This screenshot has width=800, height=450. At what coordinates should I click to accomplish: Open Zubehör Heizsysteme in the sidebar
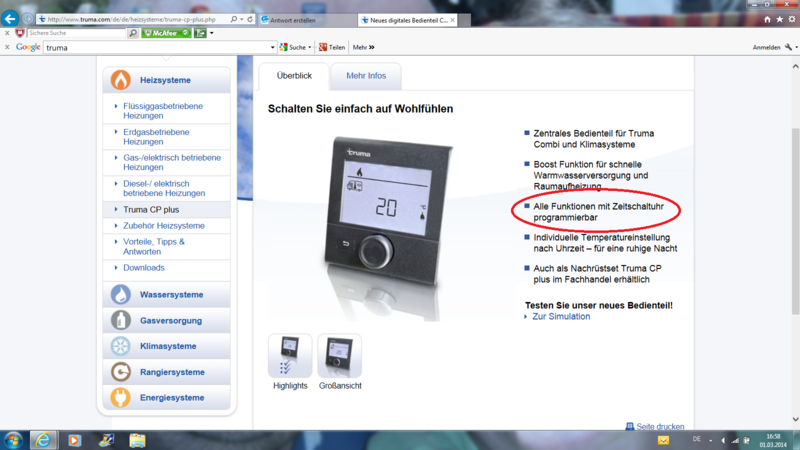164,226
